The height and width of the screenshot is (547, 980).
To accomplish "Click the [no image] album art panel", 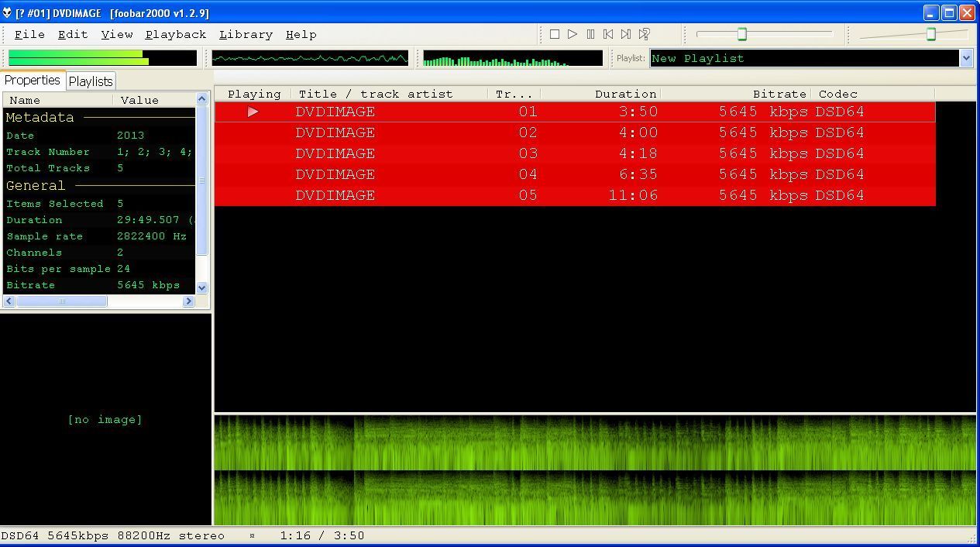I will [105, 420].
